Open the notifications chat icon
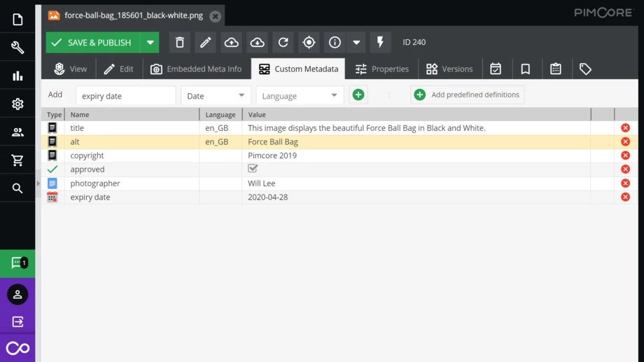 click(17, 263)
